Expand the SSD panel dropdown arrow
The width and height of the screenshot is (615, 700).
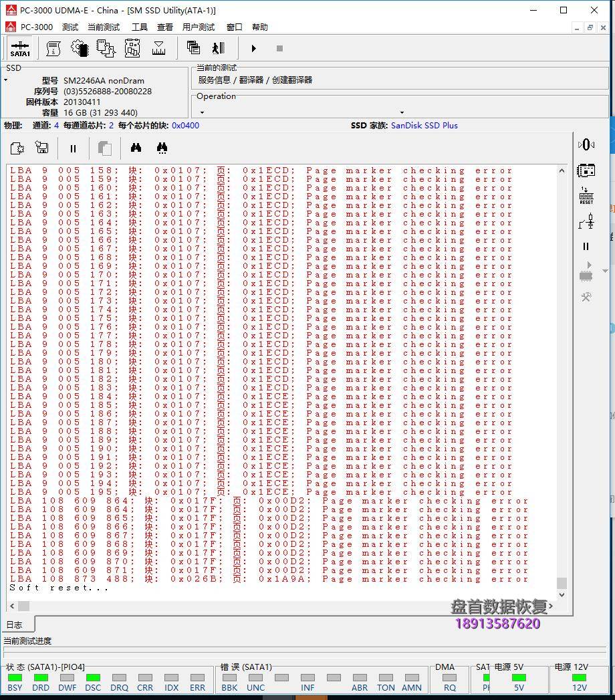(x=6, y=80)
